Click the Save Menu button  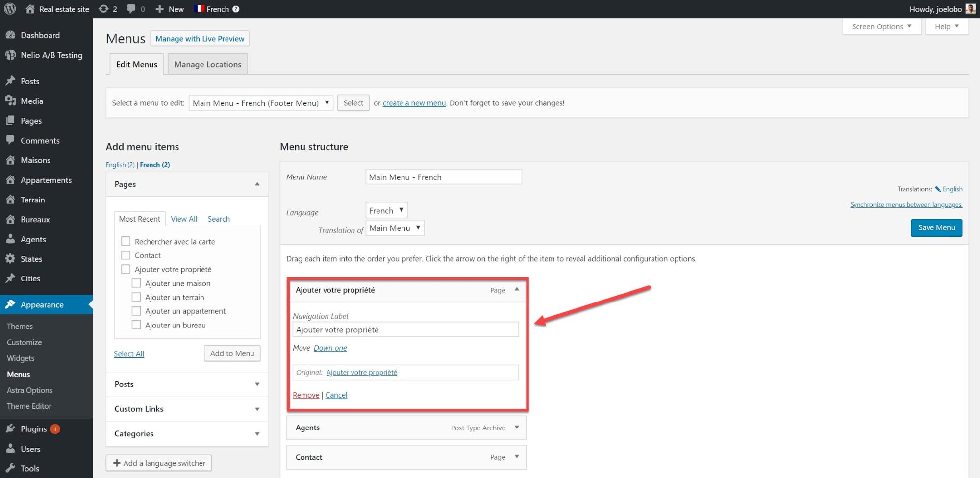point(936,227)
